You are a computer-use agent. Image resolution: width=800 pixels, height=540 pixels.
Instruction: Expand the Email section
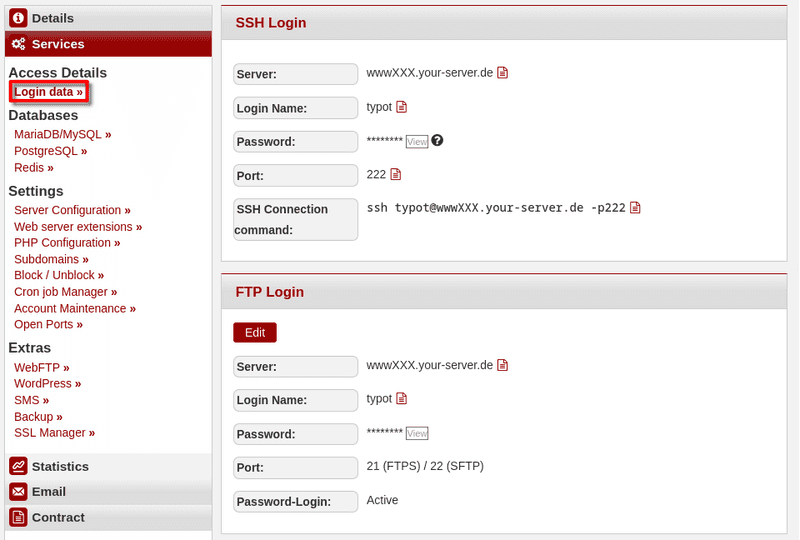tap(48, 491)
